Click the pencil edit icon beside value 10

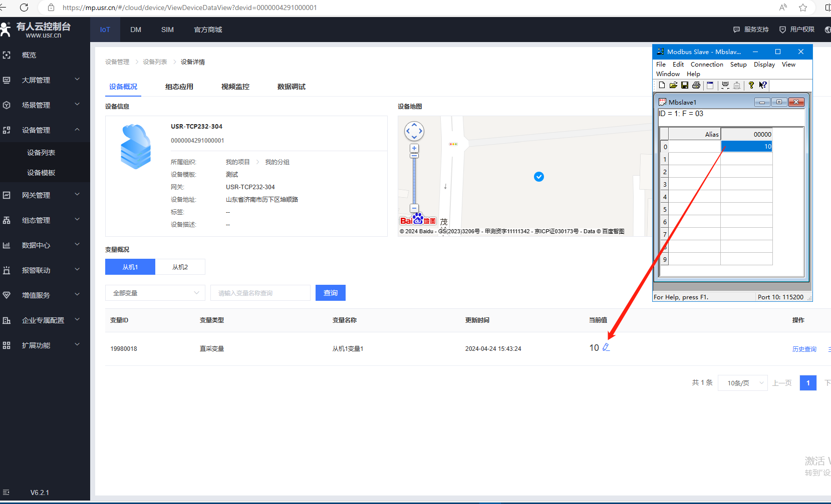coord(606,347)
